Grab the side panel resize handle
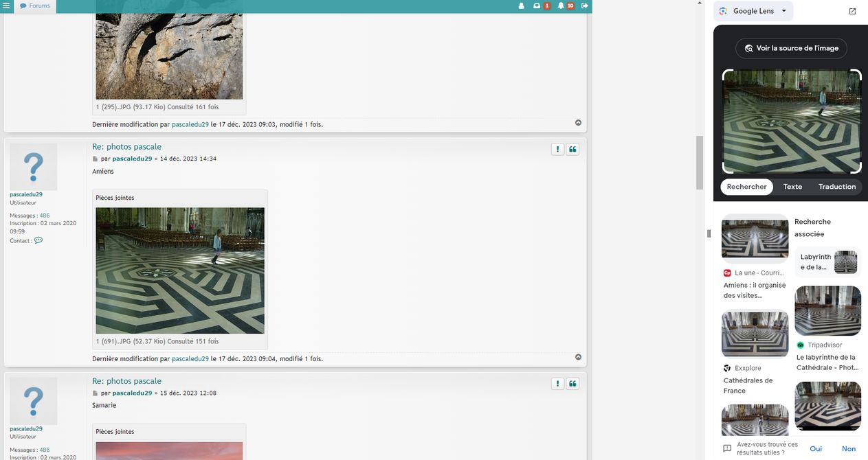Viewport: 868px width, 460px height. point(709,233)
